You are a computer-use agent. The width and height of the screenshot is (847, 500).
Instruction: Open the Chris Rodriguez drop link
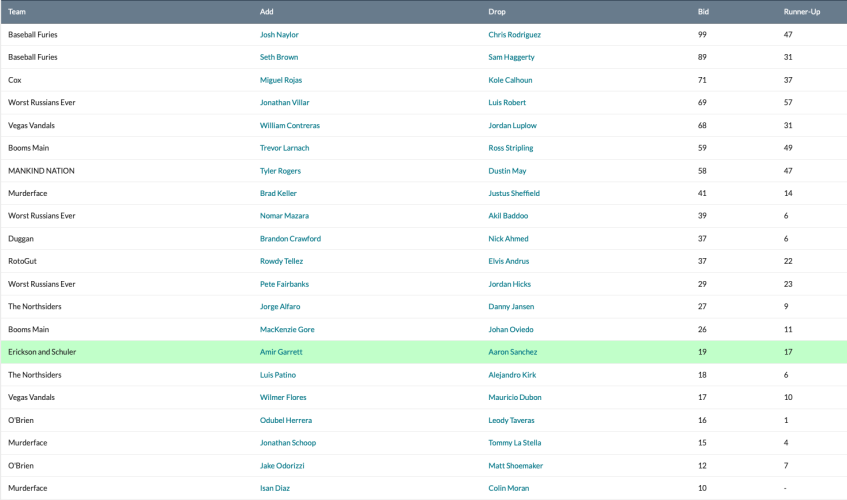tap(514, 35)
